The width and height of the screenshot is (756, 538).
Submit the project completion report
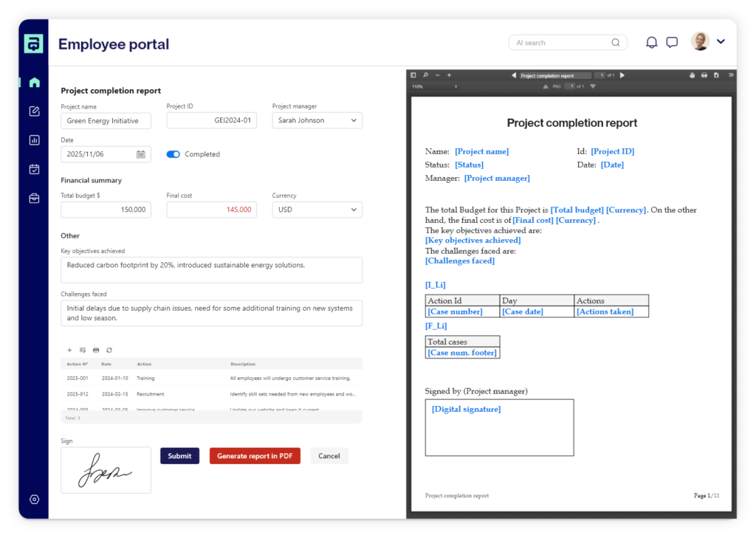coord(179,455)
